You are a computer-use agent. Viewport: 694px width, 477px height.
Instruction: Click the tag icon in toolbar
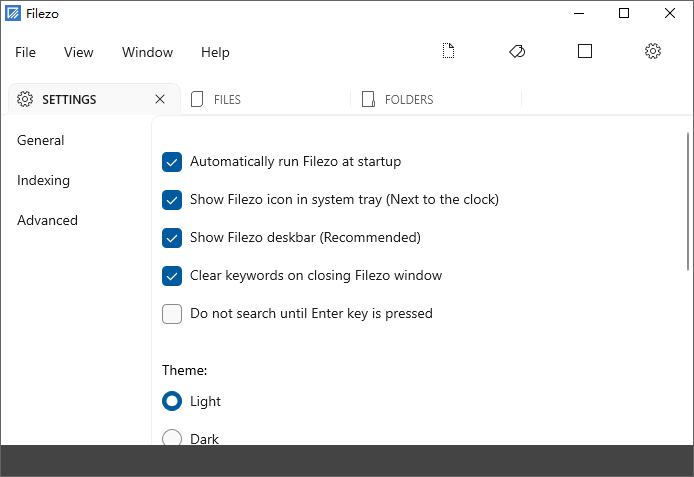point(517,51)
